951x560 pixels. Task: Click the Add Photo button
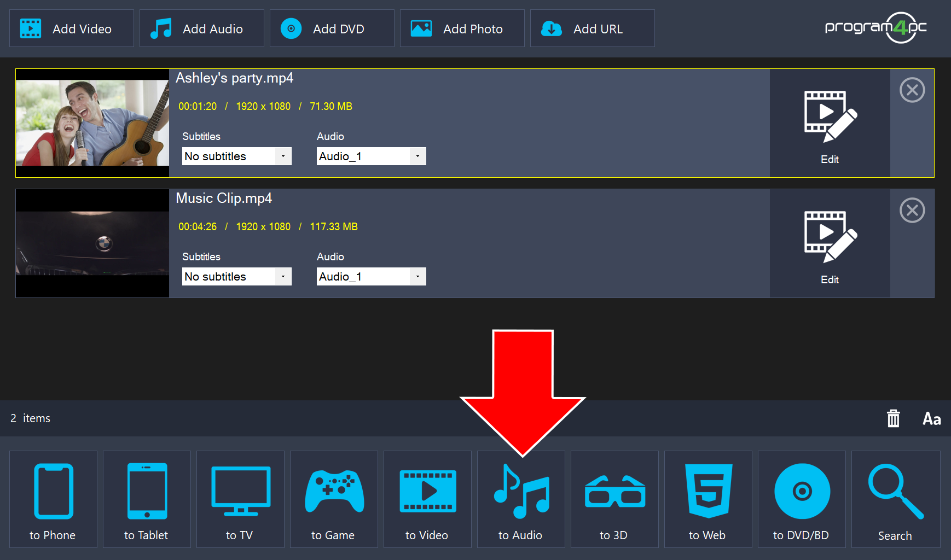[x=462, y=28]
